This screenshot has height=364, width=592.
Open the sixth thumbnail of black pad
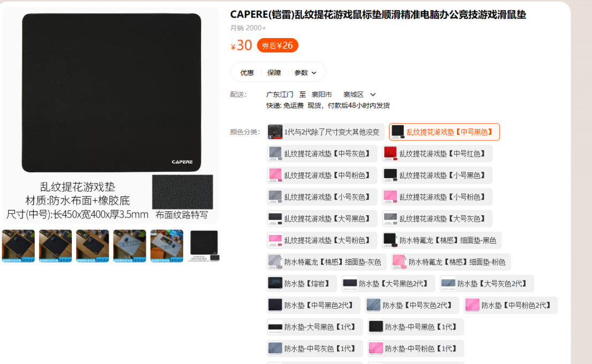(x=204, y=246)
